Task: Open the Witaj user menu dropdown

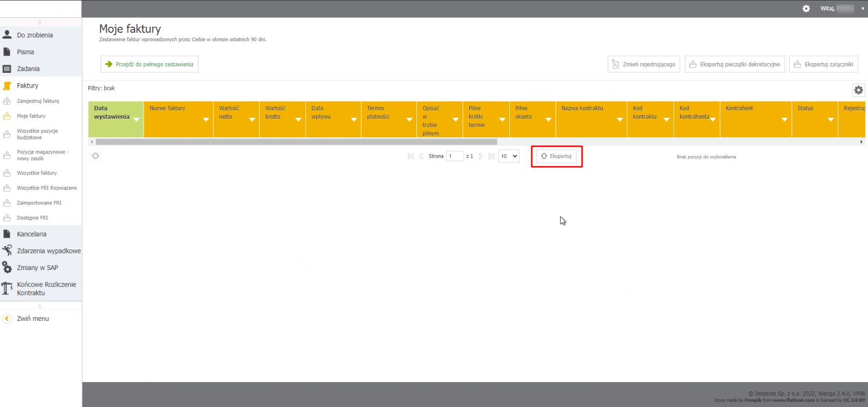Action: pyautogui.click(x=863, y=8)
